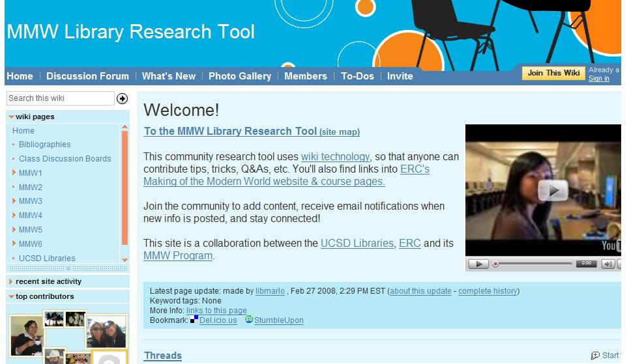
Task: Click wiki pages list down arrow
Action: (124, 259)
